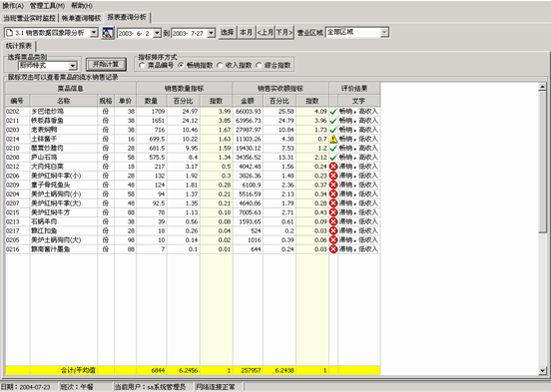Screen dimensions: 551x392
Task: Click the red X icon in row 0213
Action: (x=333, y=221)
